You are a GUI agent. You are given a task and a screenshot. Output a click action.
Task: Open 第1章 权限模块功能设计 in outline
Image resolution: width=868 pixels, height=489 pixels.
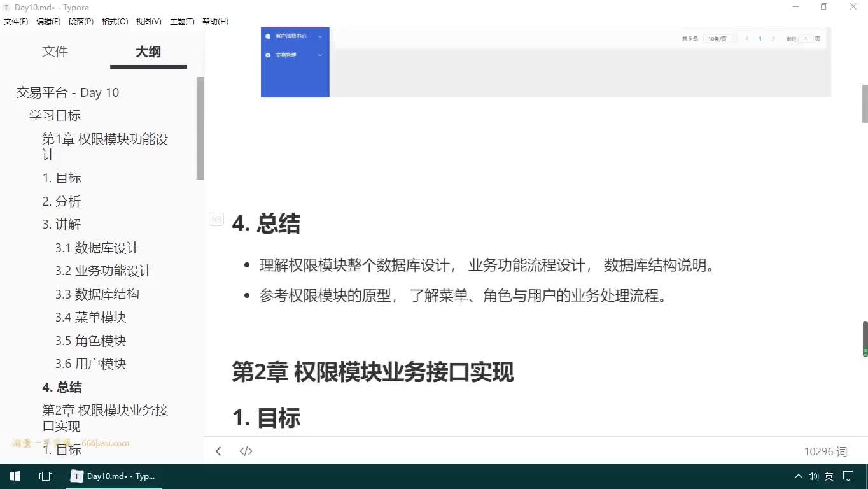point(105,146)
